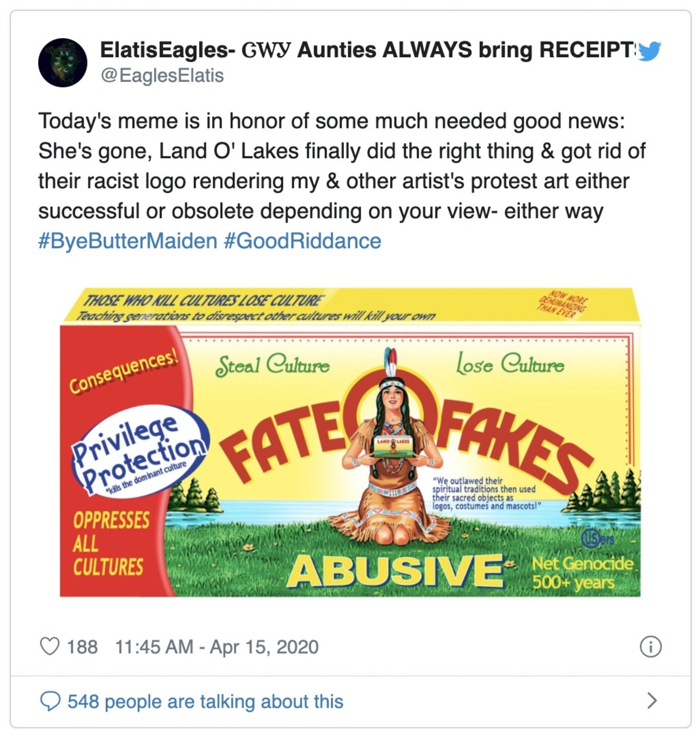Image resolution: width=700 pixels, height=738 pixels.
Task: Click the speech bubble reply icon
Action: click(50, 701)
